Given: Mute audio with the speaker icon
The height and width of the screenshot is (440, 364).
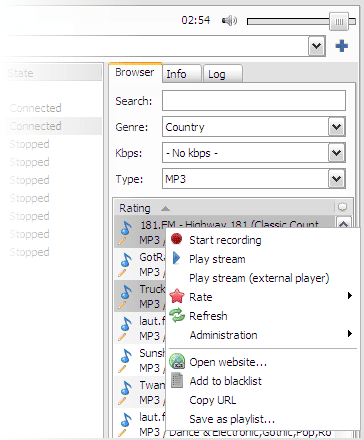Looking at the screenshot, I should tap(229, 21).
